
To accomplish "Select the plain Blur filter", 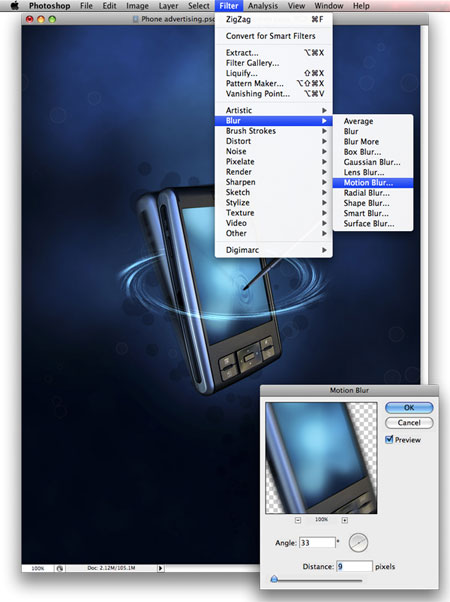I will click(x=373, y=131).
